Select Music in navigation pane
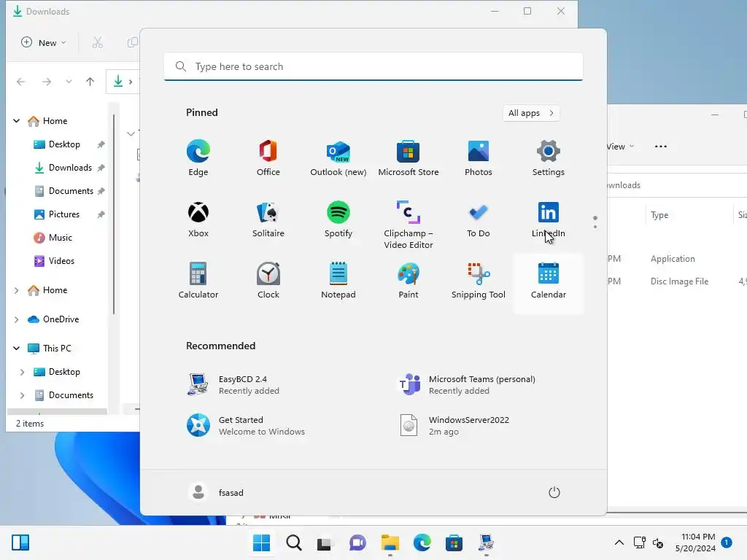Viewport: 747px width, 560px height. 60,238
